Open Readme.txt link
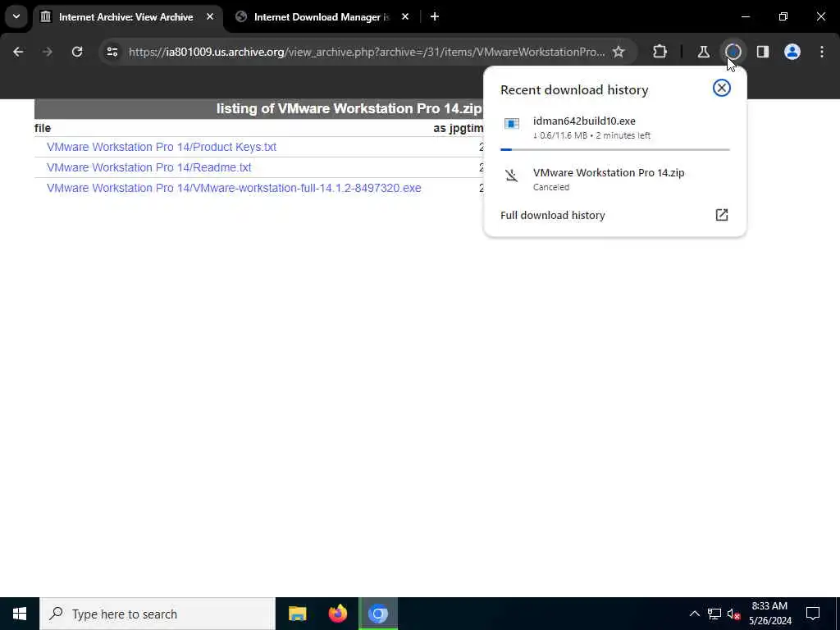 [x=149, y=167]
